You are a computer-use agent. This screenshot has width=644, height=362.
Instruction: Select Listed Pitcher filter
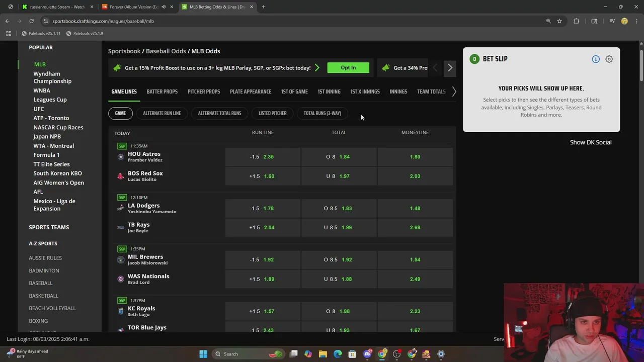[x=272, y=113]
